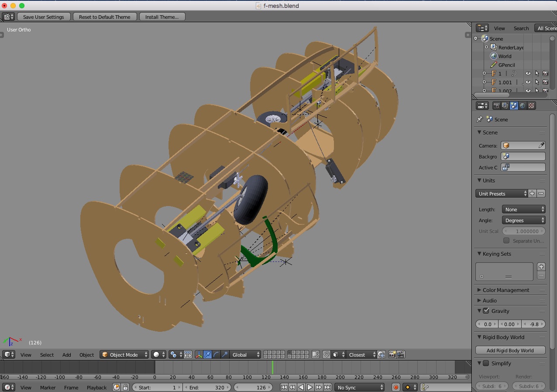This screenshot has width=557, height=392.
Task: Open the Render properties tab camera icon
Action: [x=496, y=106]
